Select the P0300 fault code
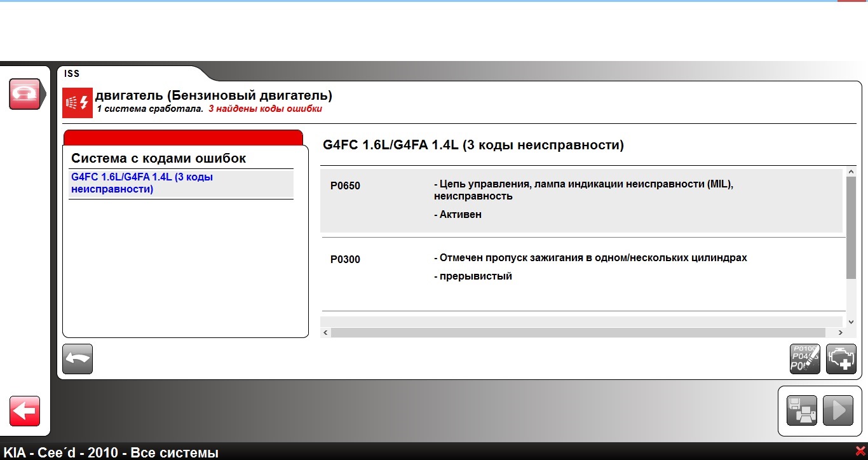Screen dimensions: 868x460 (x=346, y=259)
